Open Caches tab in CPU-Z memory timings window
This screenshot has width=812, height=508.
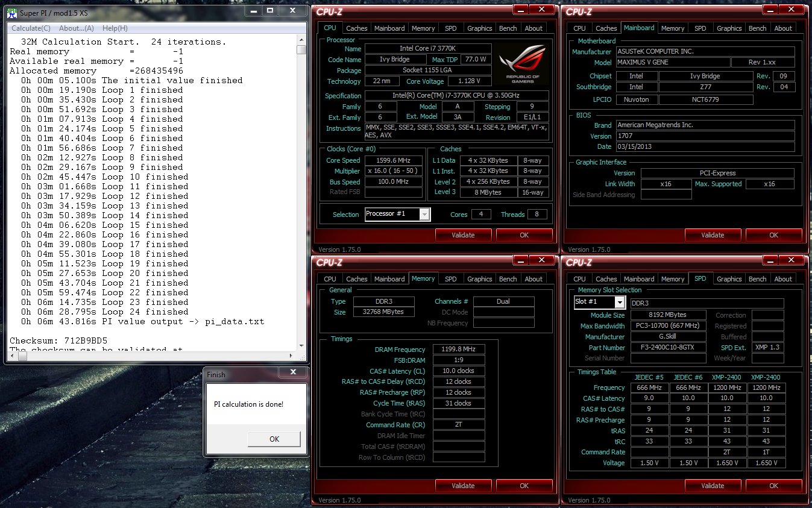[356, 279]
